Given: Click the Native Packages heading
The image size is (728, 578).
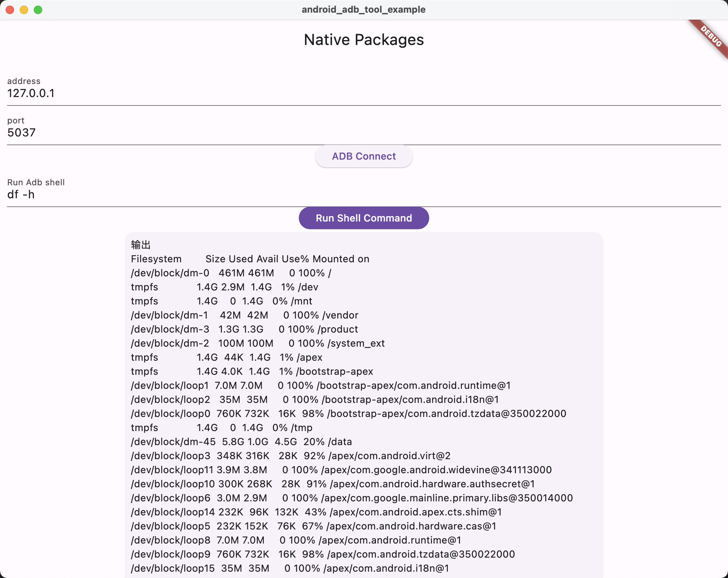Looking at the screenshot, I should click(364, 40).
